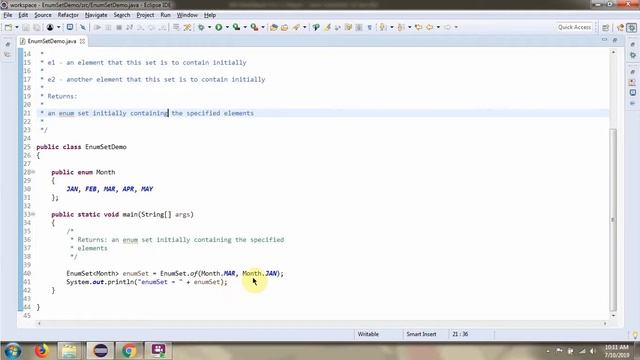The image size is (640, 360).
Task: Open Chrome from the taskbar
Action: pyautogui.click(x=129, y=351)
